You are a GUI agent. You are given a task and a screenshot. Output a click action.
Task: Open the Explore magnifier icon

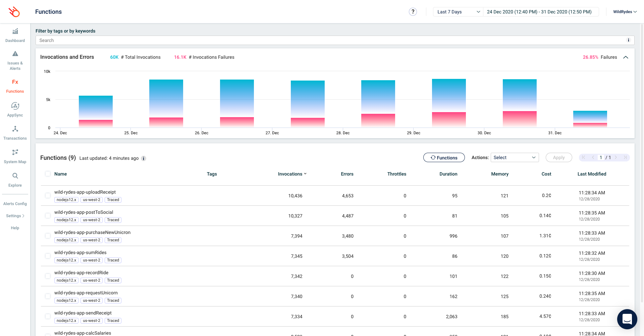[15, 176]
